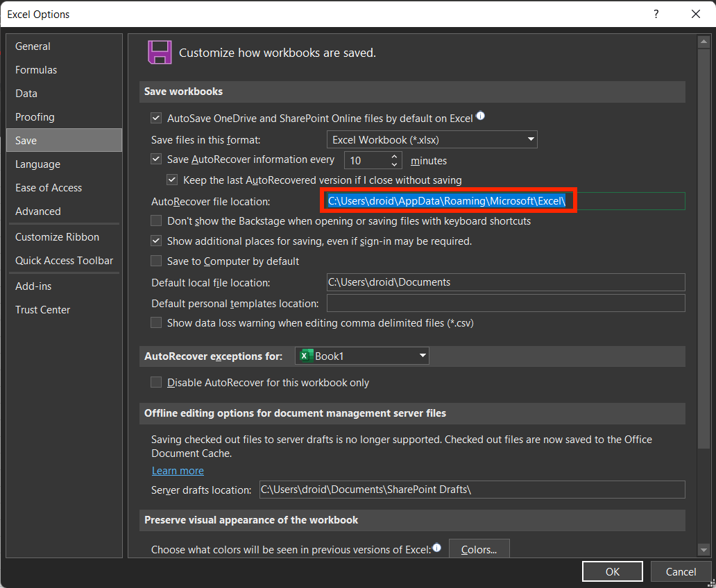Select Trust Center in the sidebar
Image resolution: width=716 pixels, height=588 pixels.
pyautogui.click(x=43, y=310)
